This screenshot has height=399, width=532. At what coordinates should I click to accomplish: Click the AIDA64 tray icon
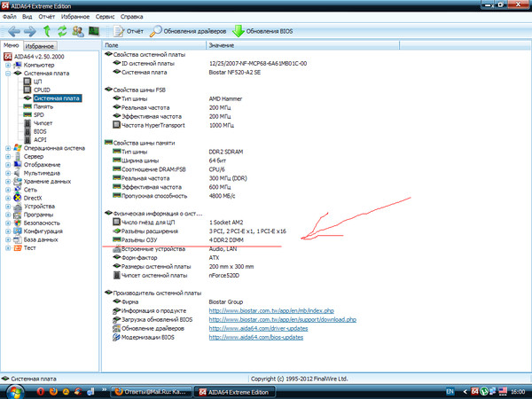pyautogui.click(x=475, y=392)
